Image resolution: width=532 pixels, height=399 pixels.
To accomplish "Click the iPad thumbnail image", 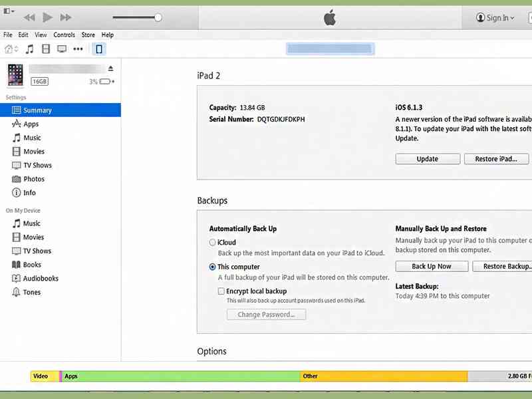I will pyautogui.click(x=15, y=74).
